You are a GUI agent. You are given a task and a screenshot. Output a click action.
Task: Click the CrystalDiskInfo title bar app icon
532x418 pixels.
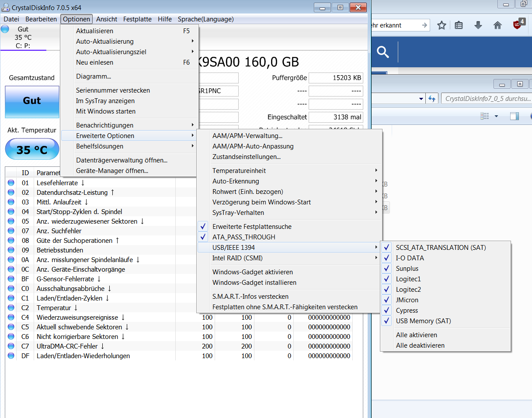7,8
